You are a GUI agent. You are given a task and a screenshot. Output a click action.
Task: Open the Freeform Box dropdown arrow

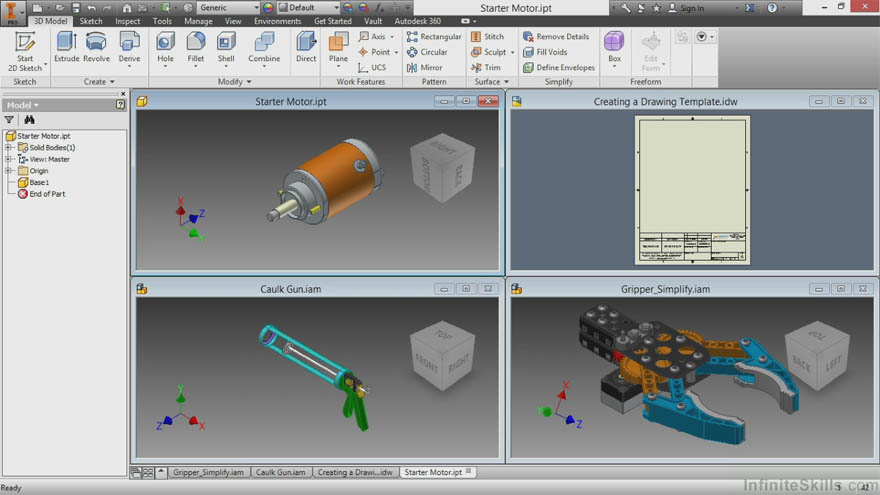(614, 67)
